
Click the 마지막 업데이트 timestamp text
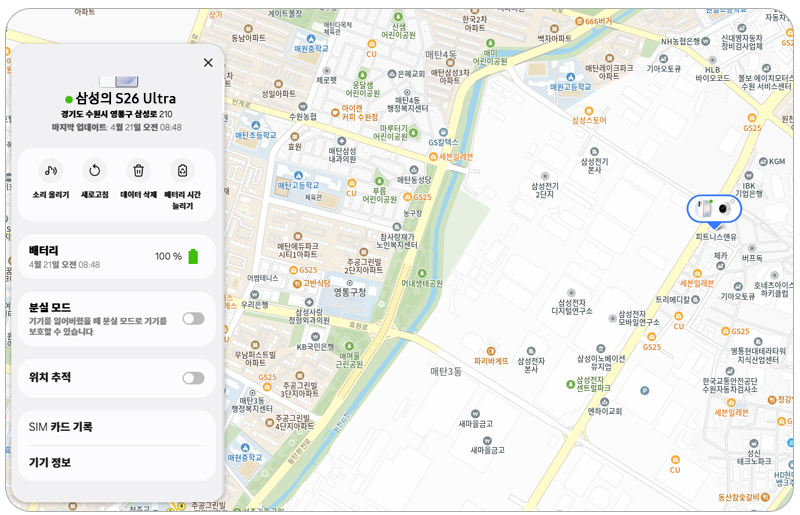pos(117,127)
